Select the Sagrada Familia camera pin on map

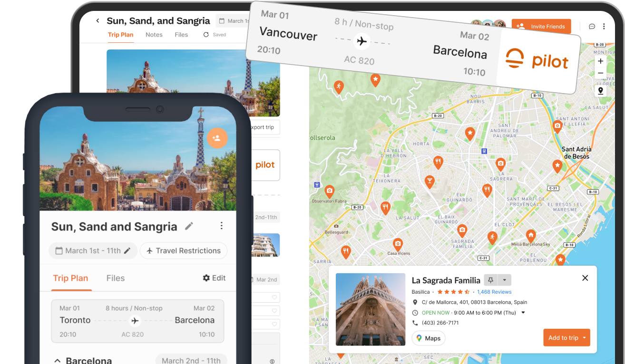coord(461,231)
